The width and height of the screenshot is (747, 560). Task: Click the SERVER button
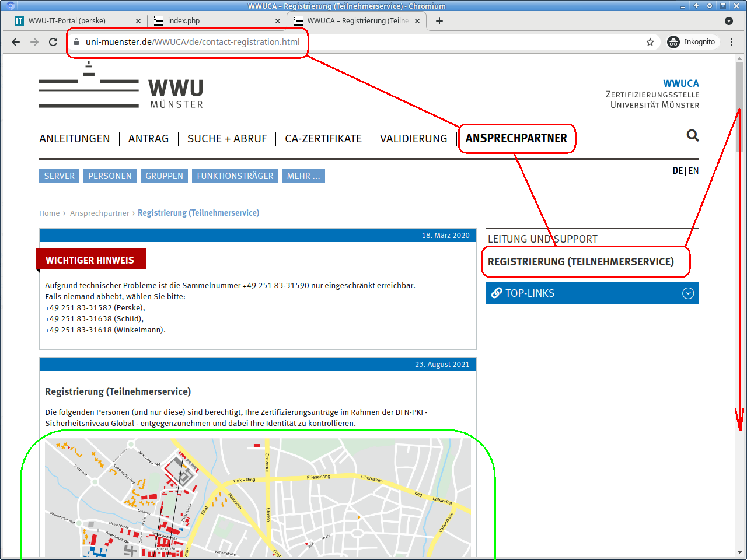point(60,176)
